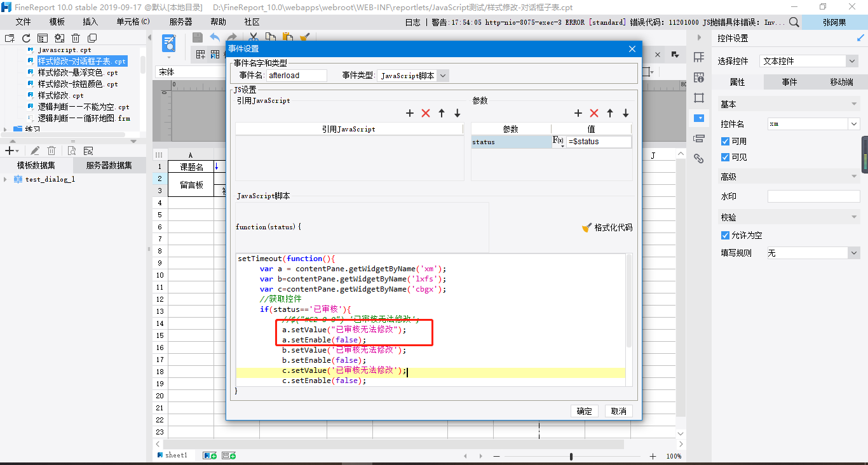868x465 pixels.
Task: Open the 模板 menu
Action: [x=57, y=22]
